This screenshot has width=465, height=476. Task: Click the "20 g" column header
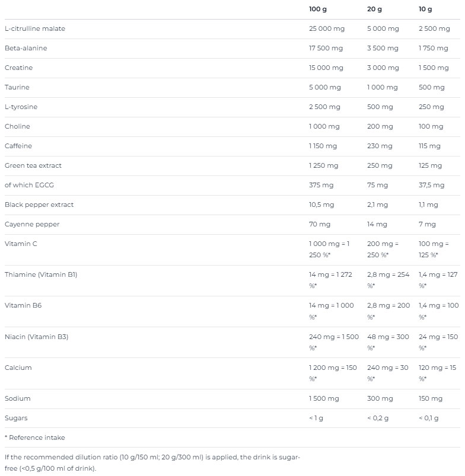pyautogui.click(x=374, y=9)
